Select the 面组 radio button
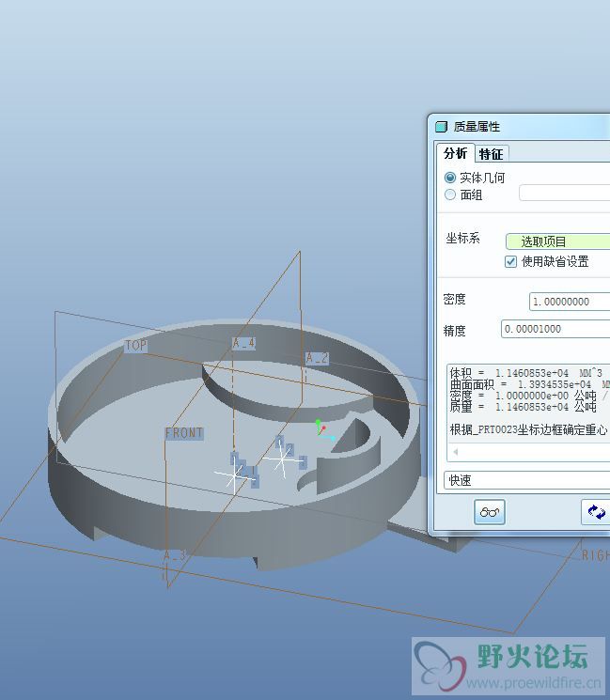 tap(450, 194)
